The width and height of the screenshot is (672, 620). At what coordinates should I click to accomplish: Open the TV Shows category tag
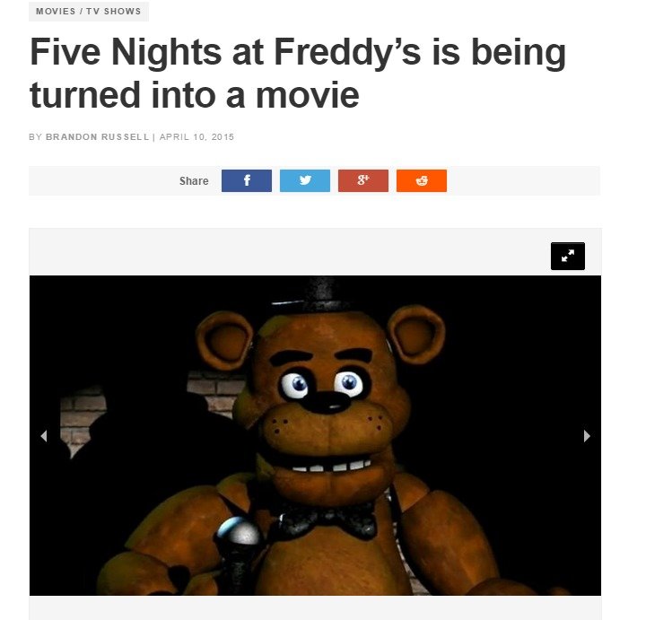113,12
